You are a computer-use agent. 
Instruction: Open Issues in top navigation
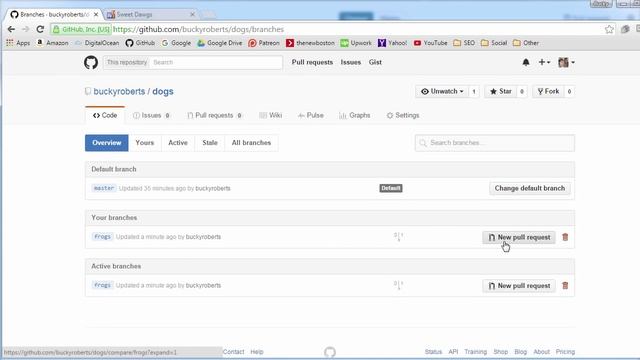pyautogui.click(x=351, y=62)
